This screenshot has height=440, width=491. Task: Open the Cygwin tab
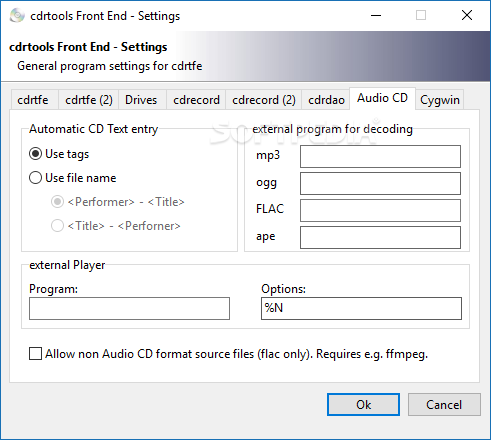point(440,100)
